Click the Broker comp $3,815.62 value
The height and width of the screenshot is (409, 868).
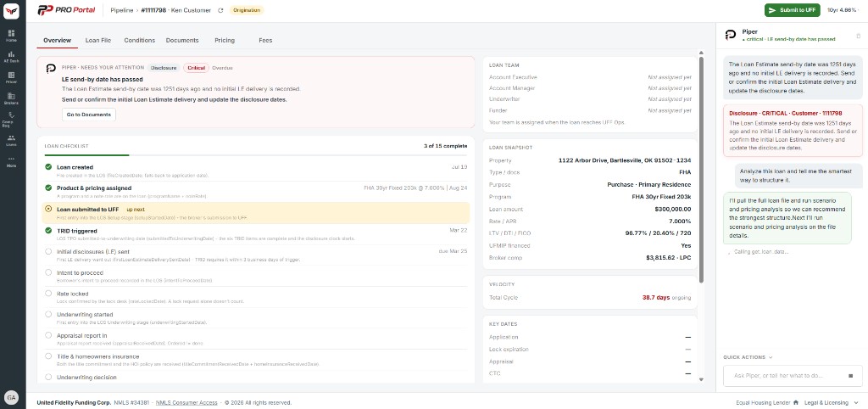[x=668, y=258]
